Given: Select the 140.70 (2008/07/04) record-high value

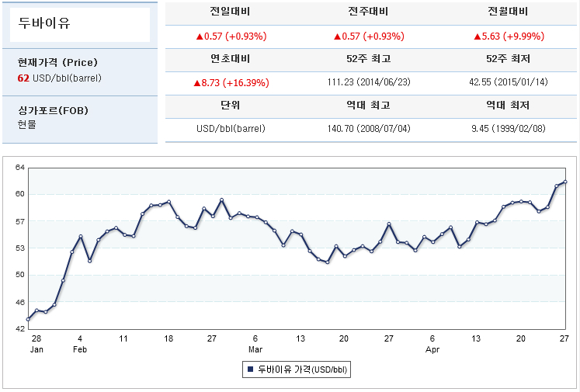Looking at the screenshot, I should tap(368, 128).
